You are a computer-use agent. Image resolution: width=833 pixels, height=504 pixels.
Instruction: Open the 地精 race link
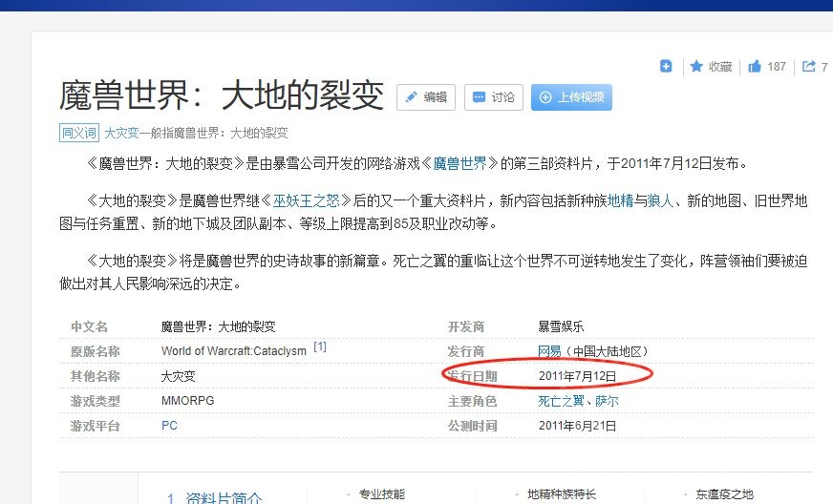coord(621,200)
